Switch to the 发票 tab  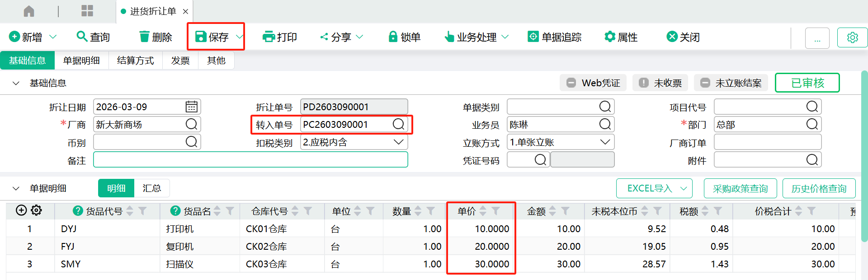[x=180, y=61]
